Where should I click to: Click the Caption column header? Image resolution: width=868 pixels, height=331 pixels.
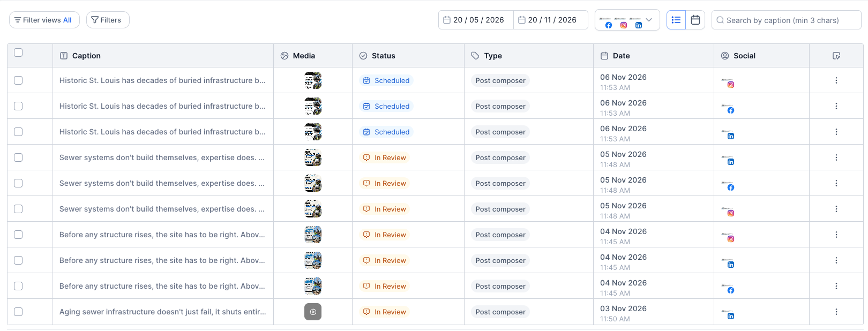tap(163, 56)
